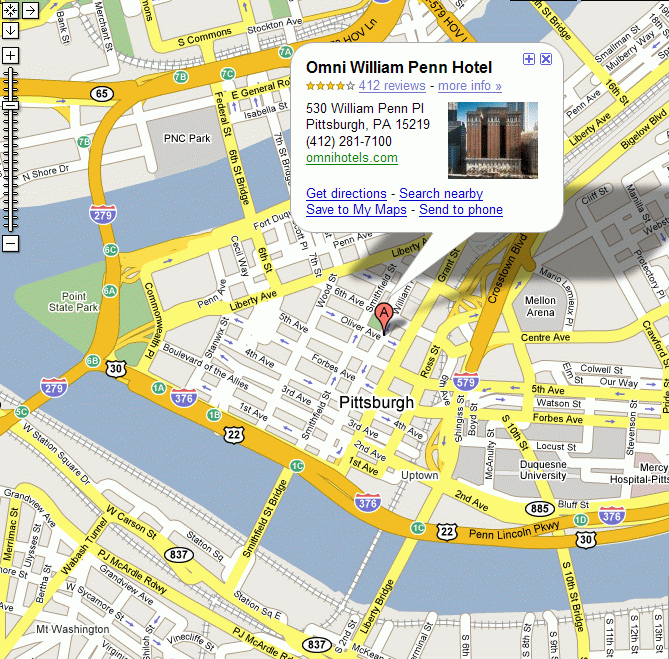
Task: Visit the omnihotels.com website link
Action: pos(352,157)
